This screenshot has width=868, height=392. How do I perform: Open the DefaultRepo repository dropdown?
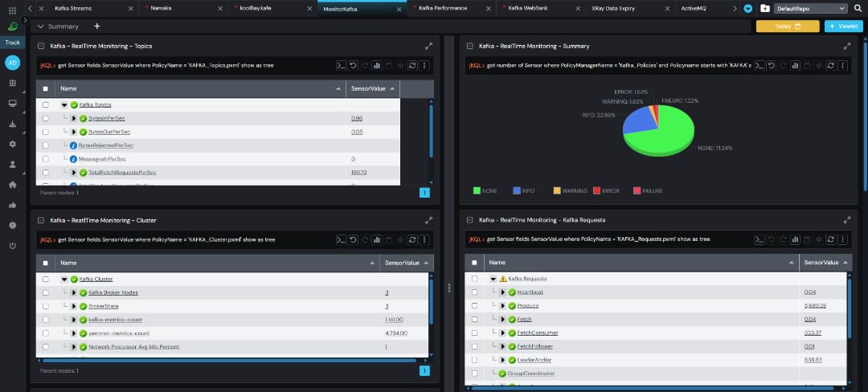[x=811, y=8]
